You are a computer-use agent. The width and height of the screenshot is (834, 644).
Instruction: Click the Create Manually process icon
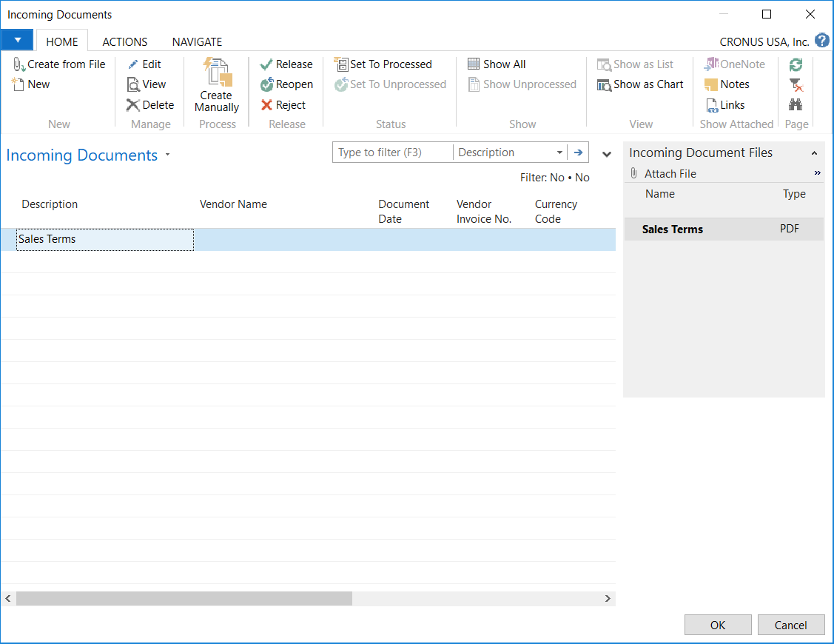(x=217, y=74)
